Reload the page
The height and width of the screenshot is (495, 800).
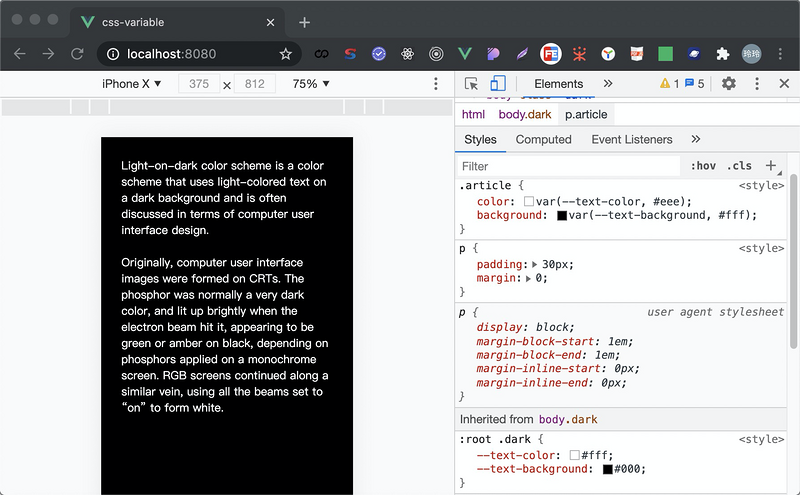(x=77, y=54)
